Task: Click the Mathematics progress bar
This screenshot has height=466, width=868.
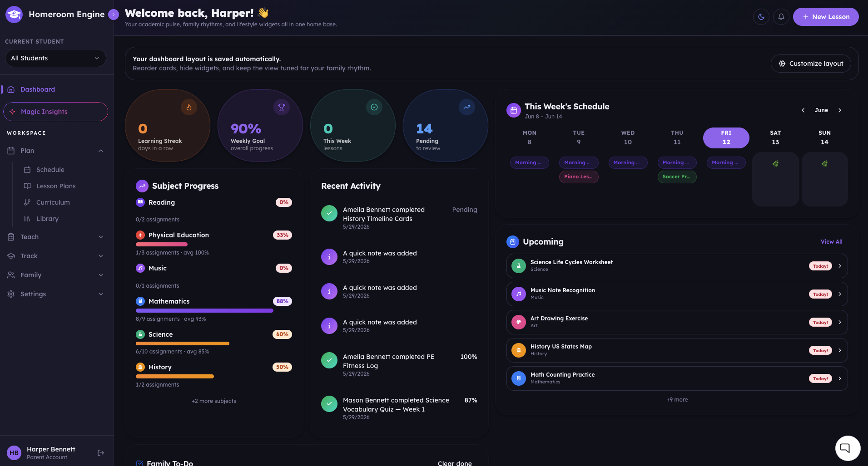Action: (x=204, y=311)
